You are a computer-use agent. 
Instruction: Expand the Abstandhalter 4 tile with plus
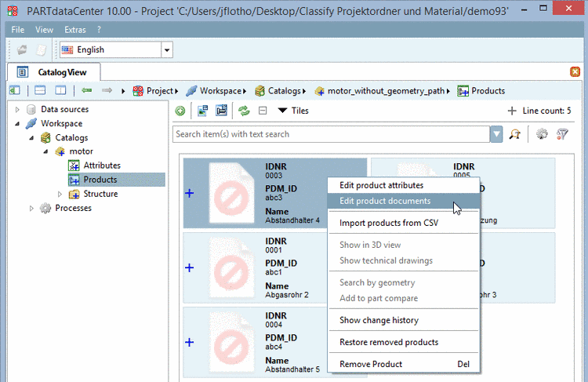tap(189, 193)
